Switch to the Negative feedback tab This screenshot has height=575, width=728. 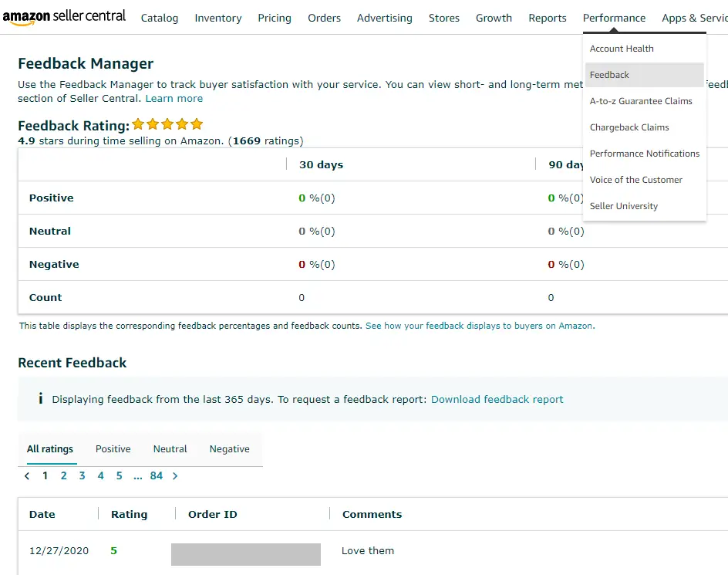point(230,449)
